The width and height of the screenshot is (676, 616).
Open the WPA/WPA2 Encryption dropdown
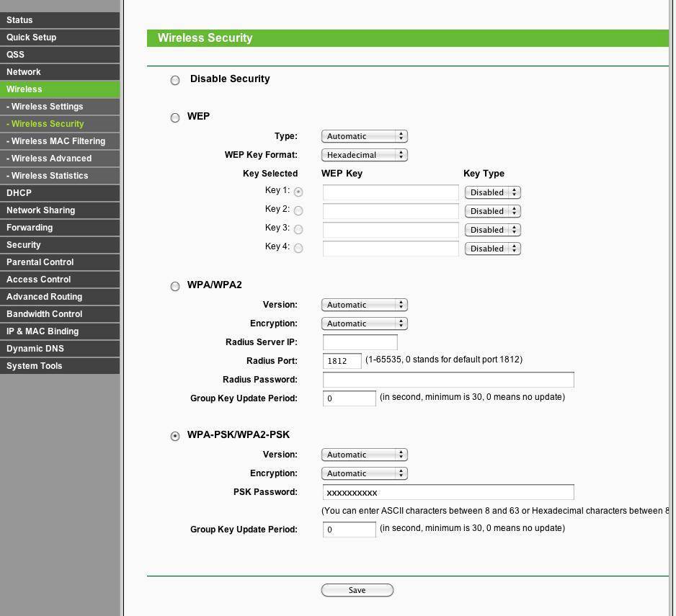pyautogui.click(x=364, y=323)
